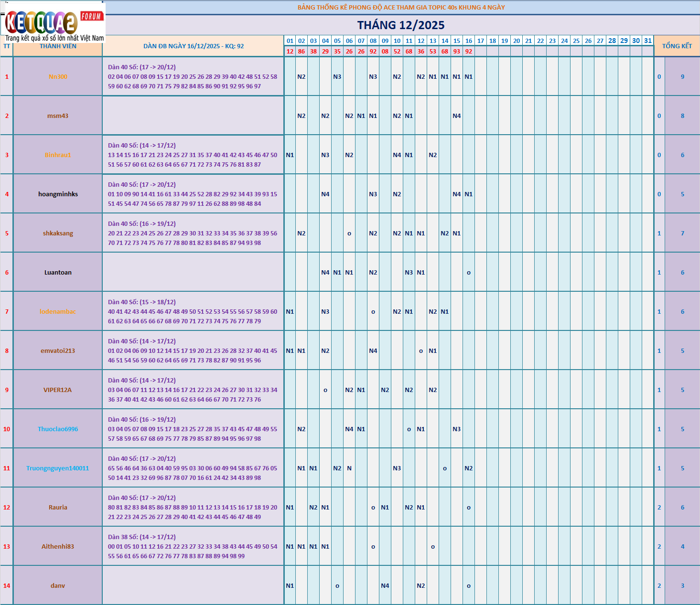
Task: Select the day 16 column header
Action: tap(469, 41)
